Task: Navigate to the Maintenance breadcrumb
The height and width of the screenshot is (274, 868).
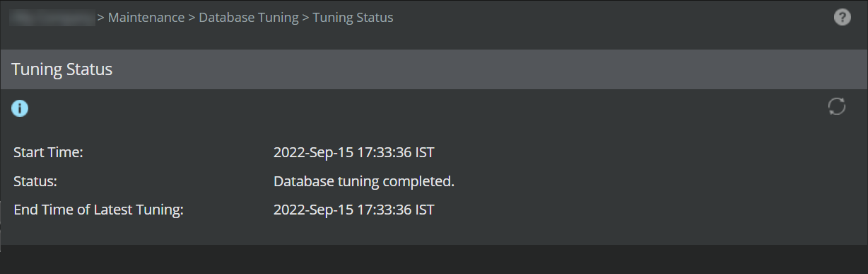Action: point(146,18)
